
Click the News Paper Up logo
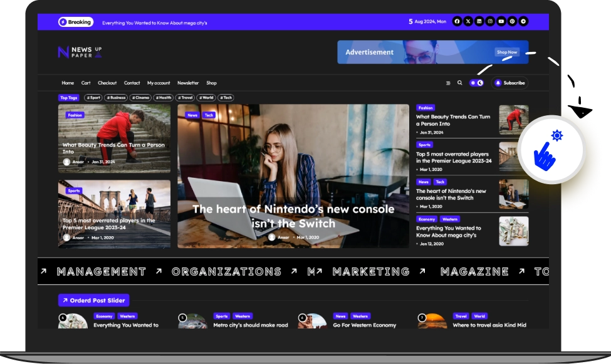point(80,52)
